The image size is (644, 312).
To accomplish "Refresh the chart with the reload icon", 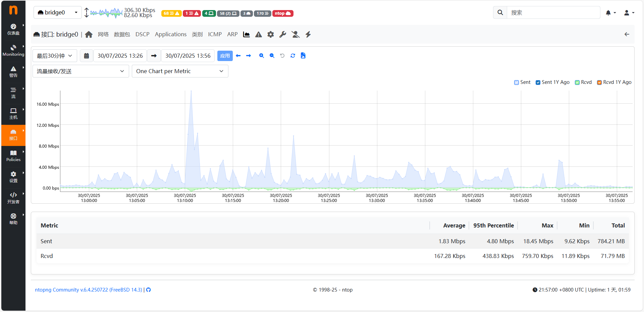I will pyautogui.click(x=293, y=56).
